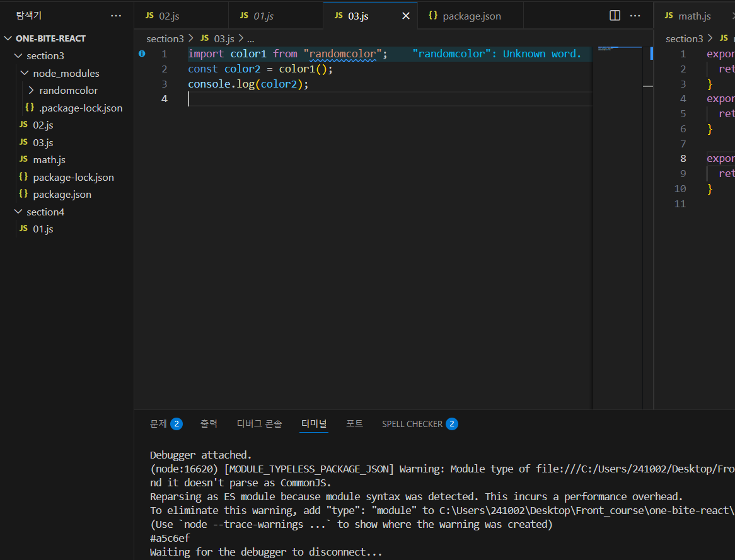Click line number 8 in the math.js editor
Screen dimensions: 735x560
coord(683,158)
